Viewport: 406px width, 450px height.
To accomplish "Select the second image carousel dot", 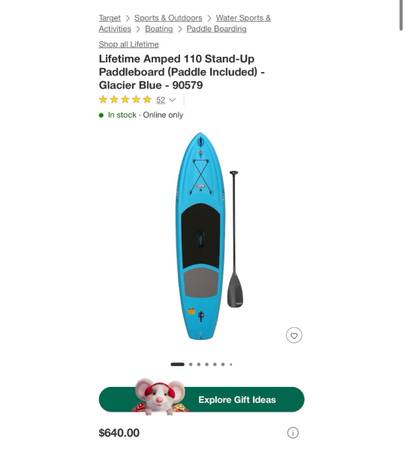I will (x=191, y=364).
